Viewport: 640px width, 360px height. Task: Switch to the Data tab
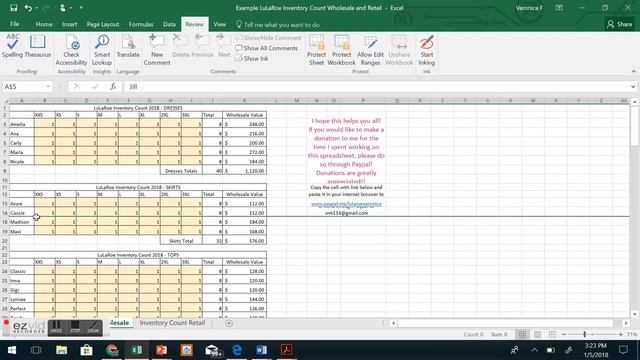pos(169,24)
